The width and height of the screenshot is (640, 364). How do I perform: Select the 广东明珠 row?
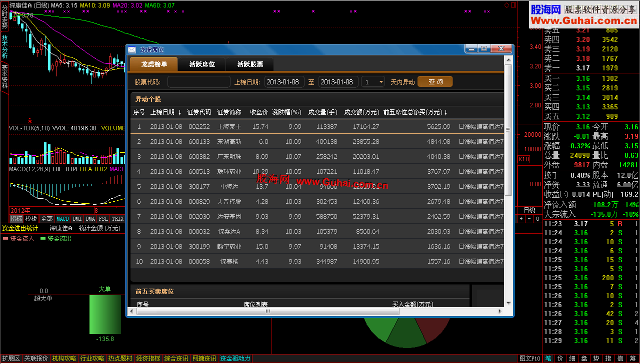click(317, 157)
